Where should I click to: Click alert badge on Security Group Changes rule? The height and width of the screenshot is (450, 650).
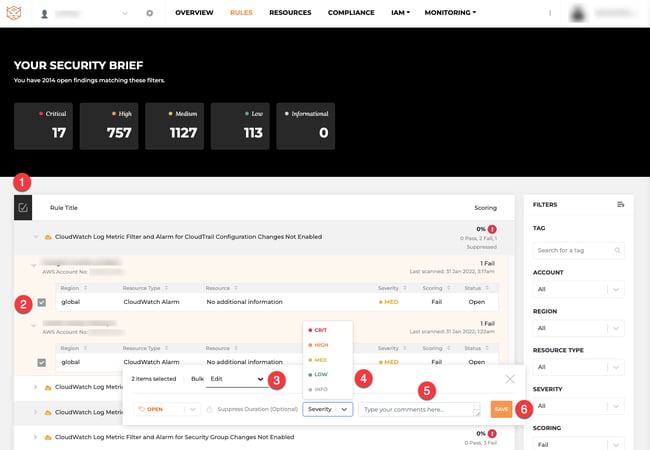492,434
